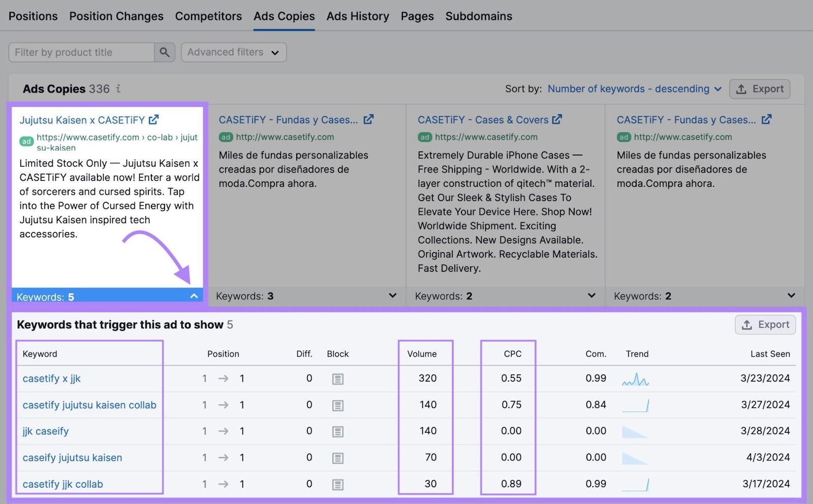Click the ad badge on the Cases & Covers ad
Image resolution: width=813 pixels, height=504 pixels.
425,137
